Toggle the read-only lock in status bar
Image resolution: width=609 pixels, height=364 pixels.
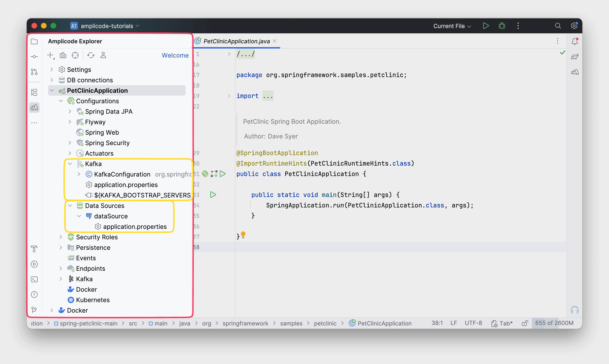525,323
